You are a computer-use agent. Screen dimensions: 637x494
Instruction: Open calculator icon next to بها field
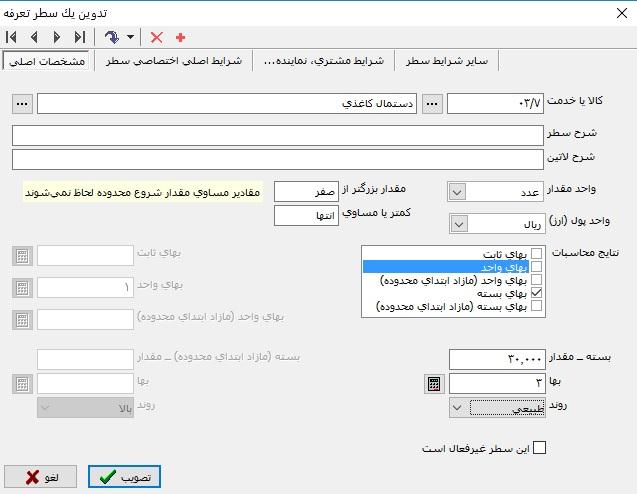click(433, 383)
